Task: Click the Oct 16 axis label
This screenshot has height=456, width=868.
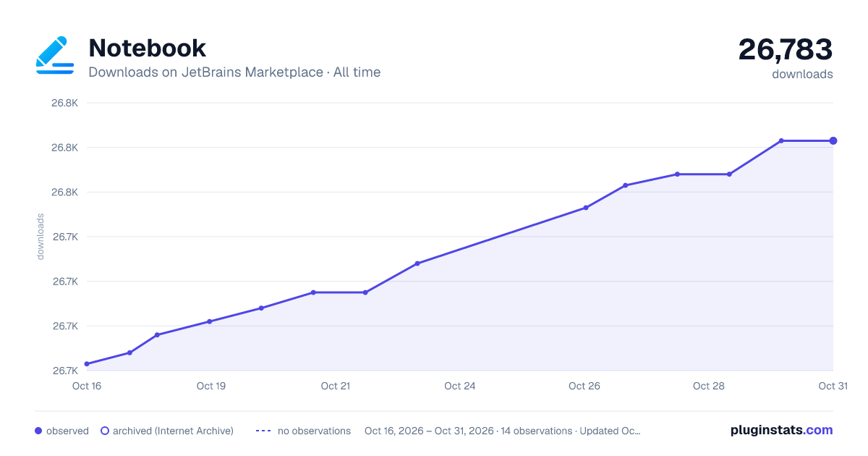Action: click(87, 386)
